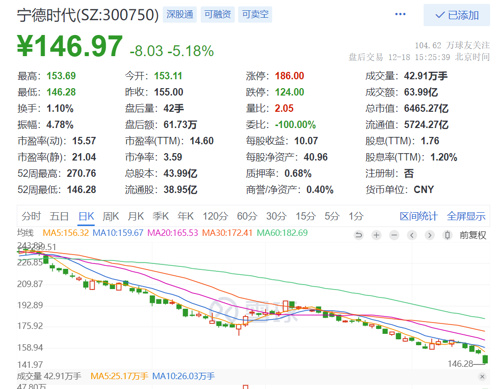
Task: Close the volume panel with the X icon
Action: pos(482,377)
